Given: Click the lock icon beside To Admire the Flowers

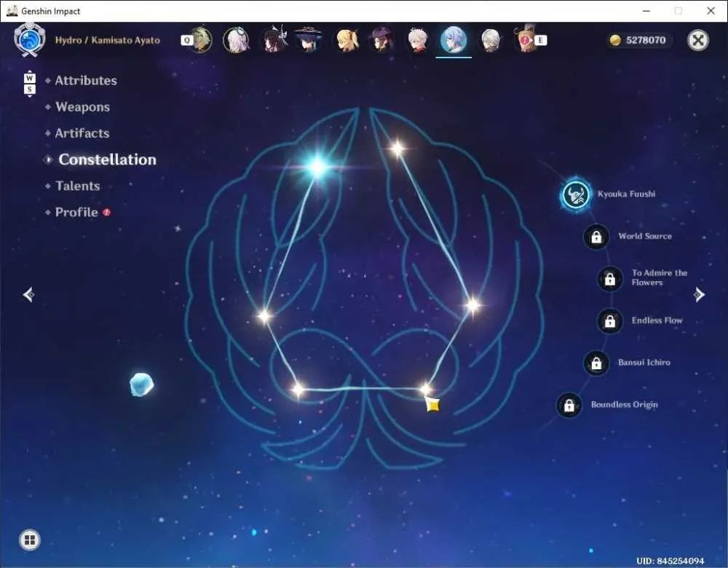Looking at the screenshot, I should click(x=609, y=278).
